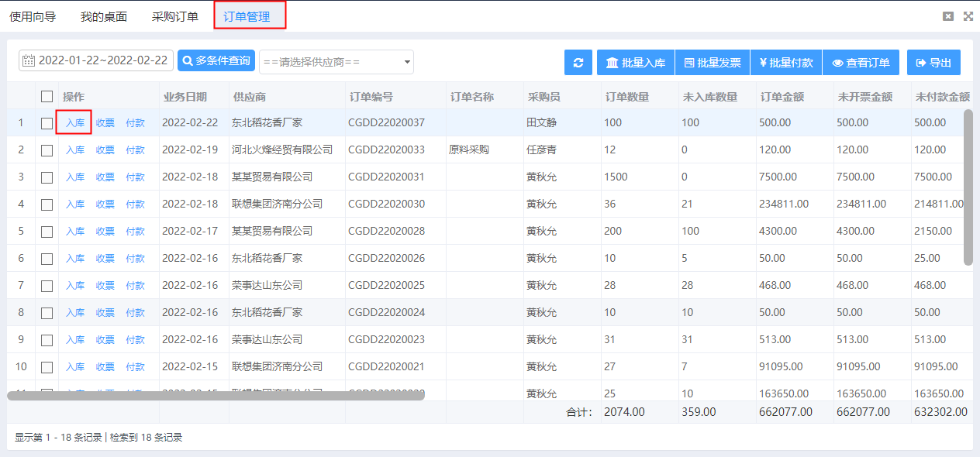Open the 我的桌面 tab
The image size is (980, 457).
tap(102, 14)
